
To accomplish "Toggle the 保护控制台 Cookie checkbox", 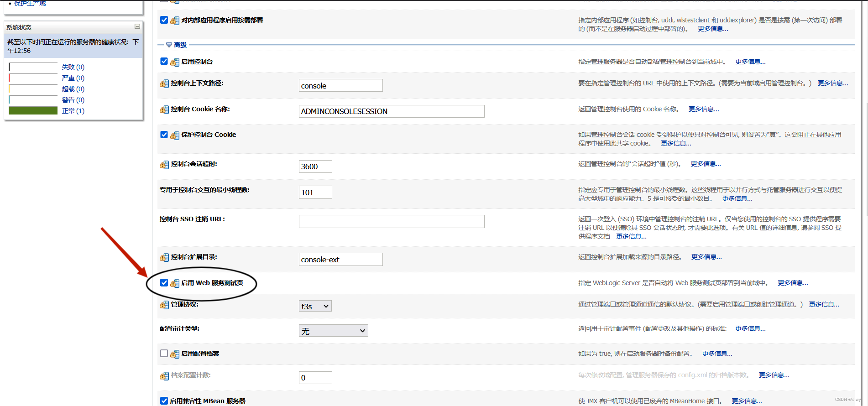I will [164, 135].
